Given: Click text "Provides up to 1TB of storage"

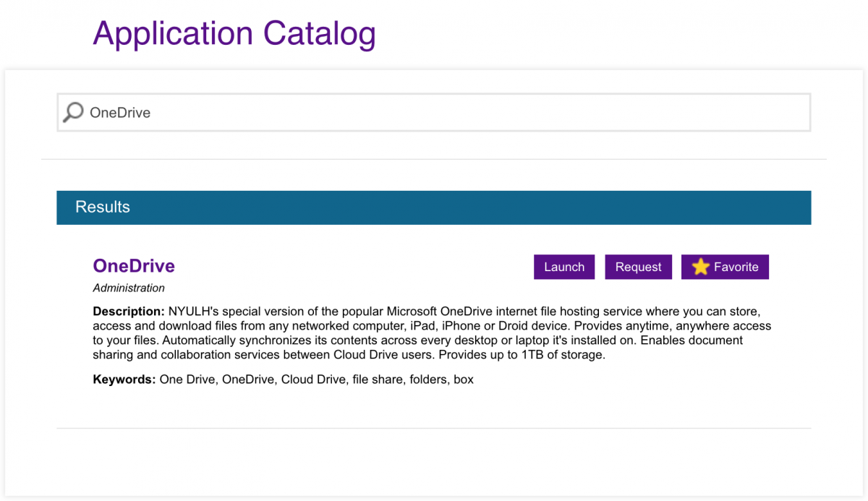Looking at the screenshot, I should (521, 355).
